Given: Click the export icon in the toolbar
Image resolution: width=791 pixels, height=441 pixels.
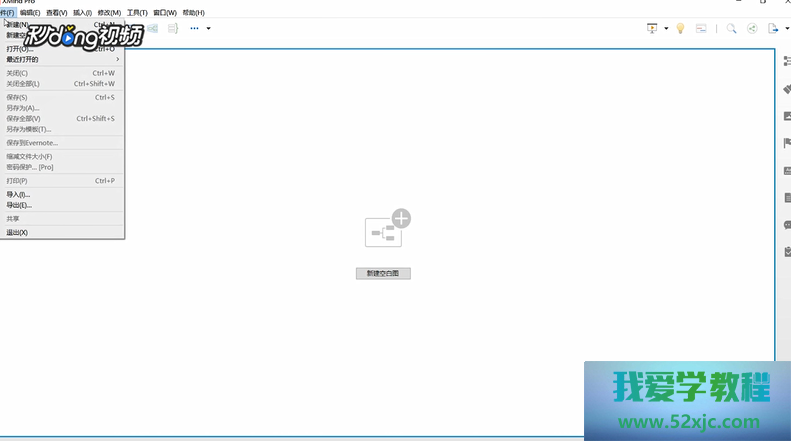Looking at the screenshot, I should 773,29.
